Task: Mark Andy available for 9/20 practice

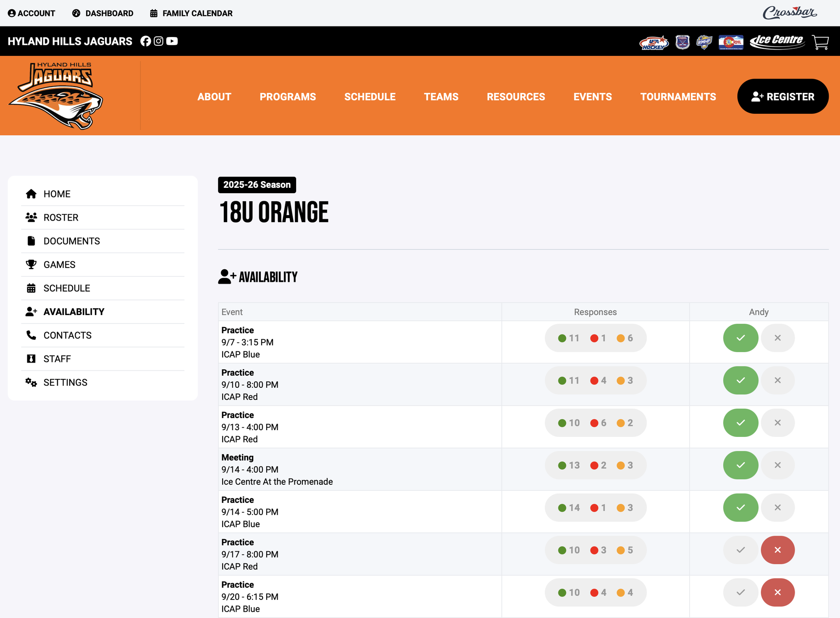Action: point(740,592)
